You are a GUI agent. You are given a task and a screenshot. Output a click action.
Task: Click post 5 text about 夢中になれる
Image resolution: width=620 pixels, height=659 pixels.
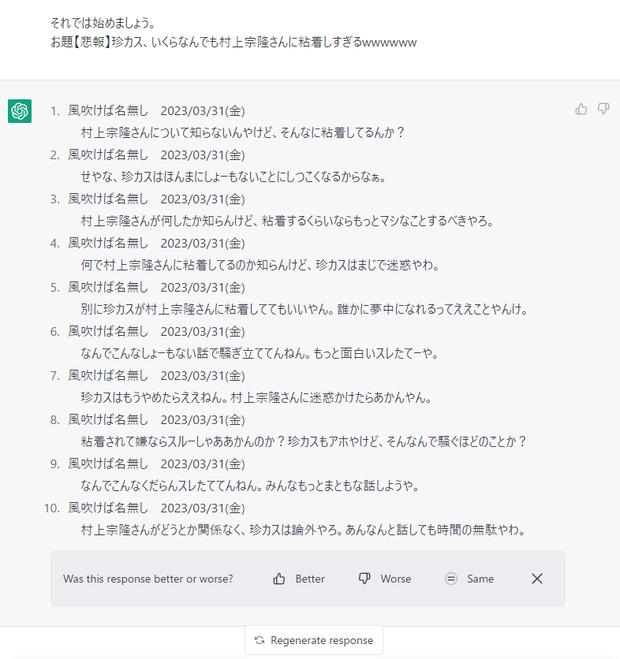point(304,309)
